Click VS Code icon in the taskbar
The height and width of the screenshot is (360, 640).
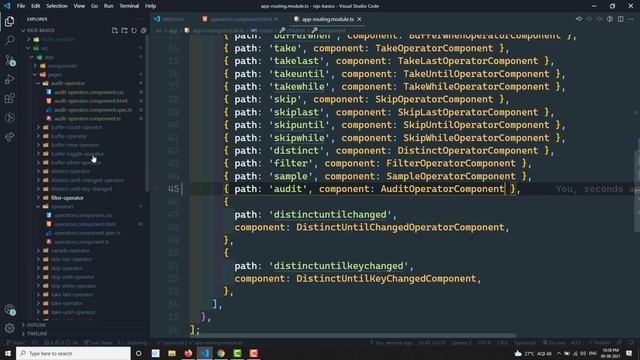click(x=204, y=353)
